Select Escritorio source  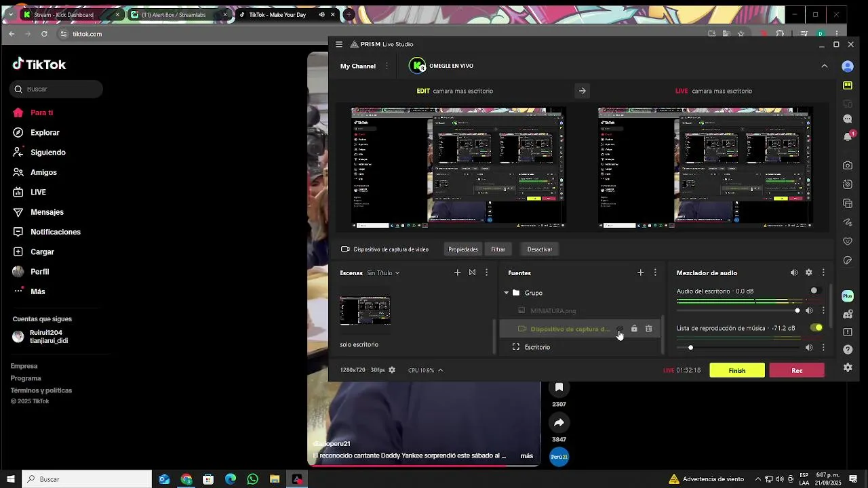[x=580, y=347]
